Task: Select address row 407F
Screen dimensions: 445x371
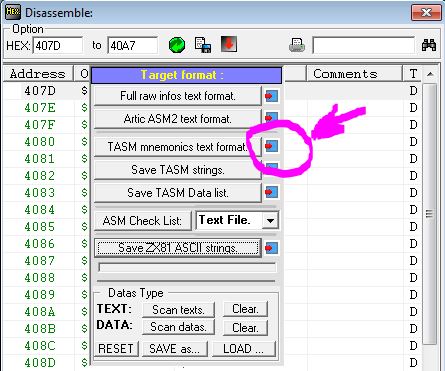Action: tap(40, 125)
